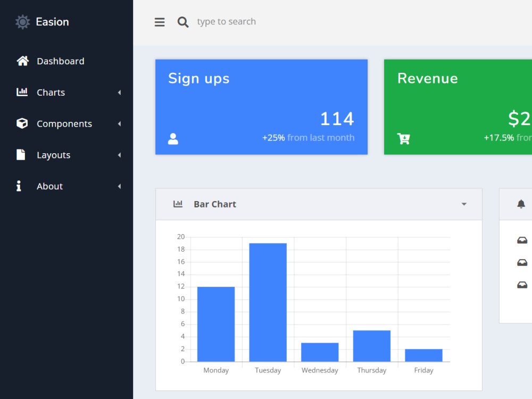Click the Easion gear logo icon
The image size is (532, 399).
tap(23, 22)
